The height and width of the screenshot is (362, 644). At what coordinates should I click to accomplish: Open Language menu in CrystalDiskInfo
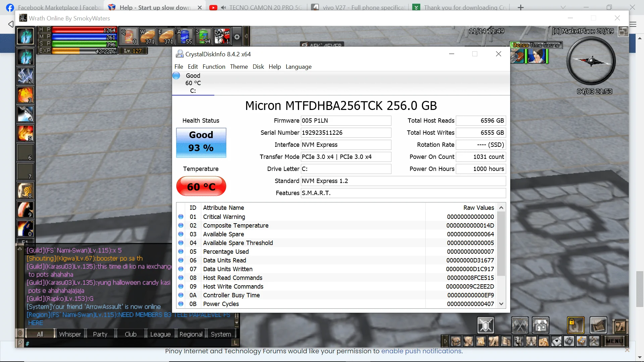(299, 67)
